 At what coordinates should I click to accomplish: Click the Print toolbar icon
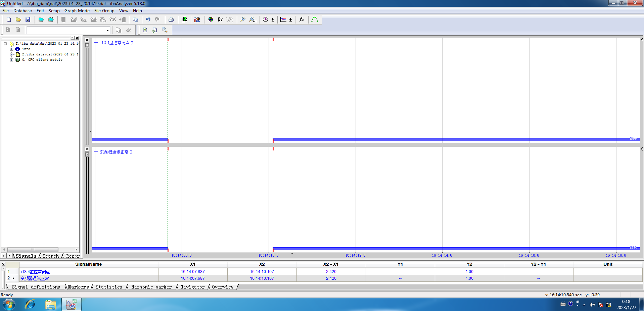(171, 20)
